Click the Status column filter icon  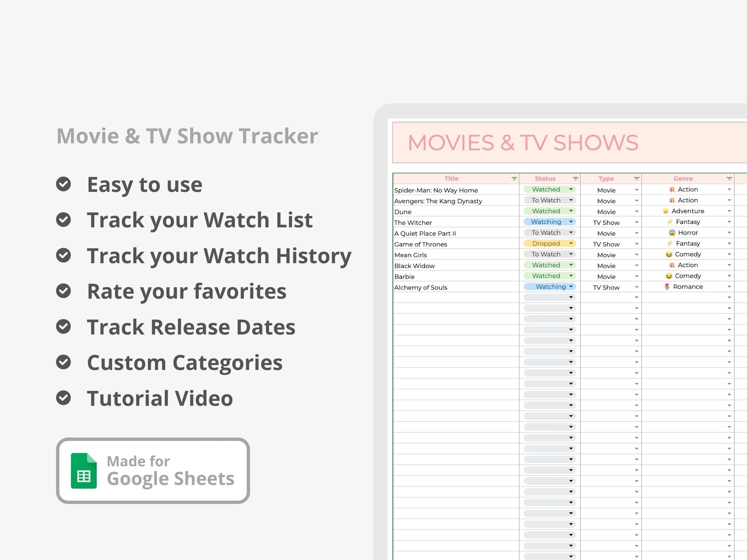coord(576,179)
